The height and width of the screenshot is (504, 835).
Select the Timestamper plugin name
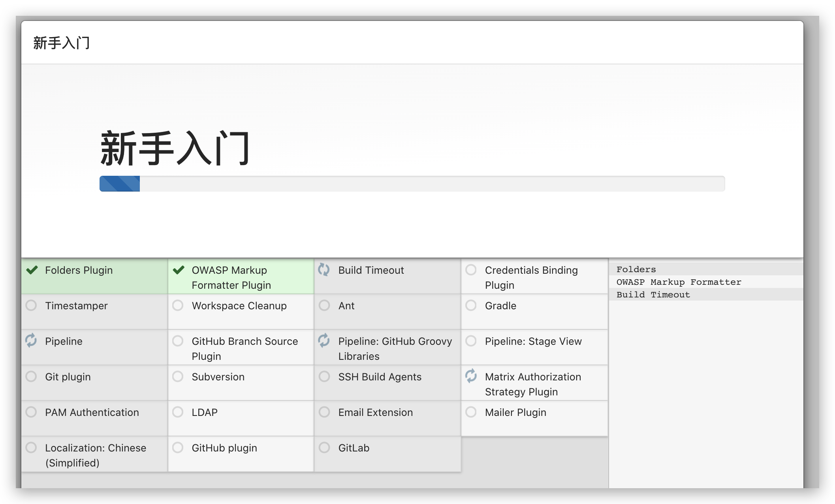coord(76,306)
